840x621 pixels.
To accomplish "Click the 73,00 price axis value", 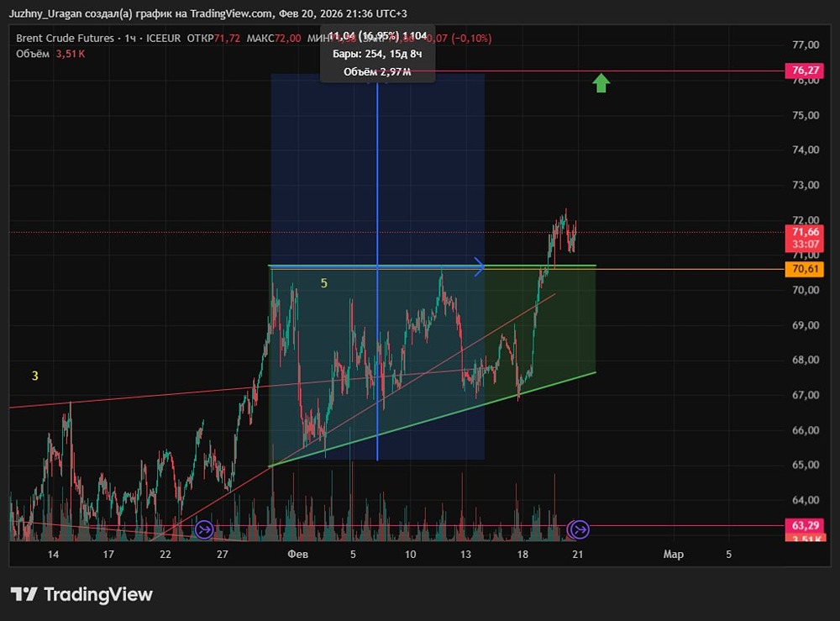I will coord(806,185).
